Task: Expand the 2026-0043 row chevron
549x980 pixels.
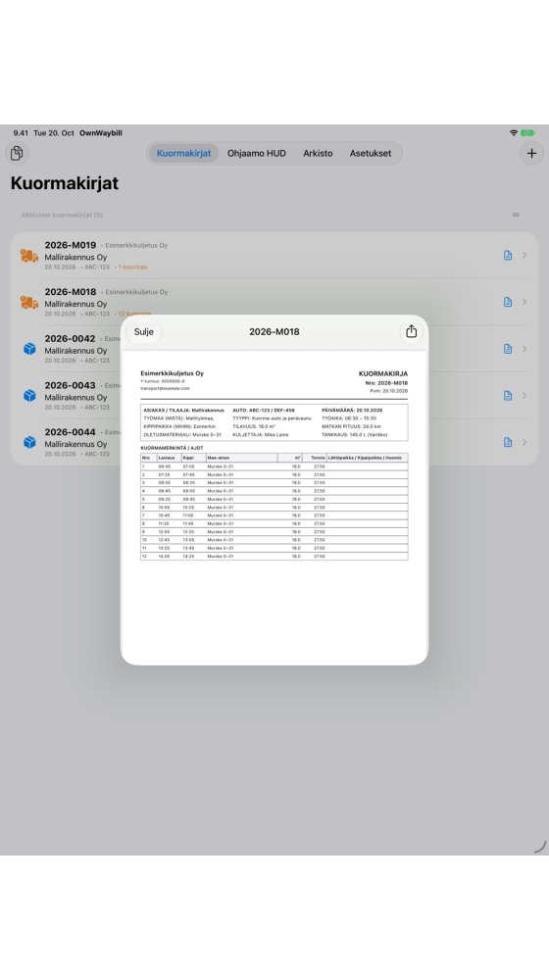Action: [x=524, y=396]
